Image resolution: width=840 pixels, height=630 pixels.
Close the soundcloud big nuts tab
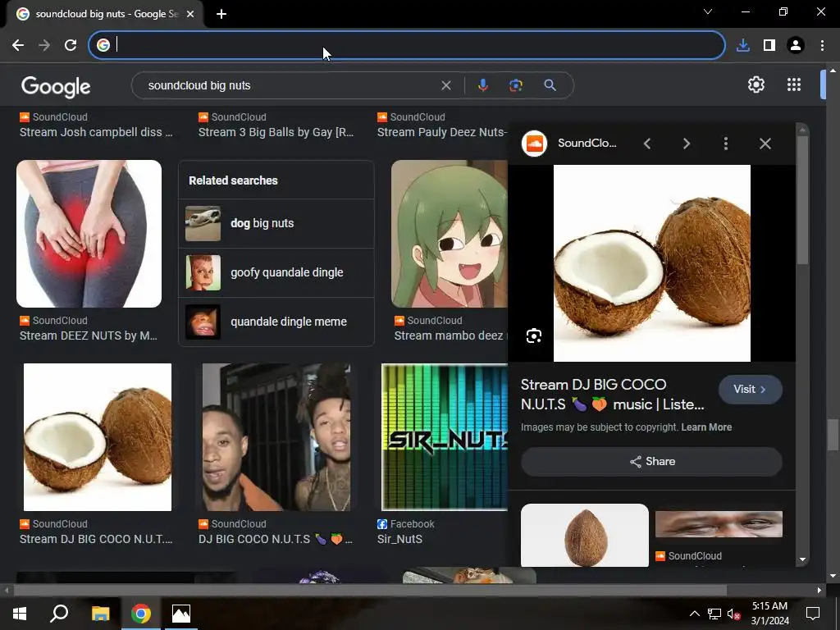click(x=190, y=14)
